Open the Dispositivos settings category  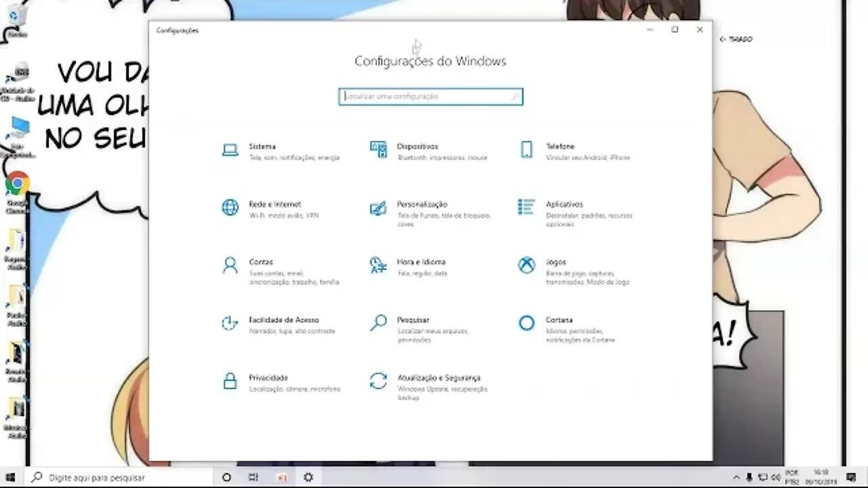(429, 151)
